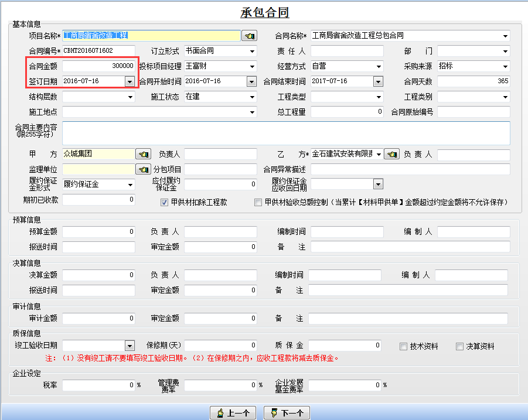Open the 竣工验收日期 date dropdown

pos(130,346)
